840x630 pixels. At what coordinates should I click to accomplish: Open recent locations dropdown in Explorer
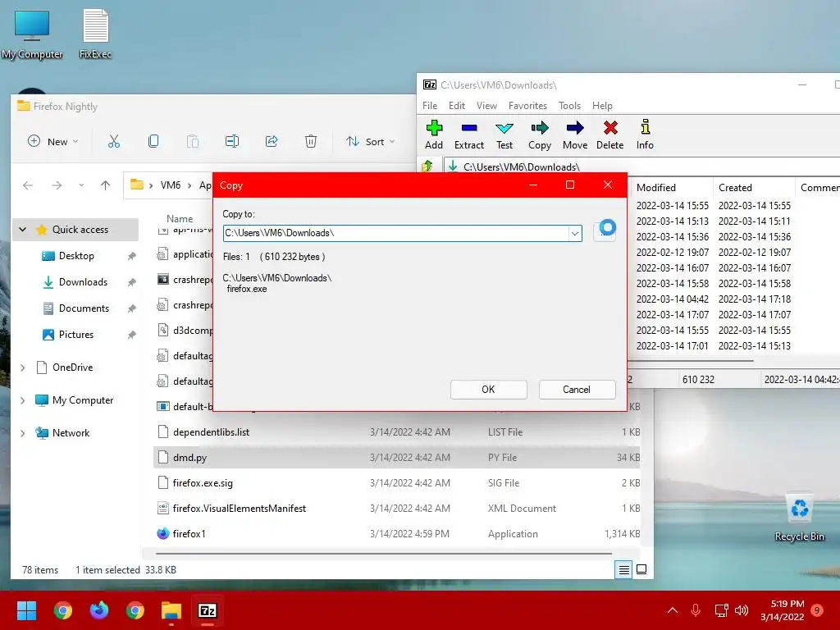[x=81, y=185]
